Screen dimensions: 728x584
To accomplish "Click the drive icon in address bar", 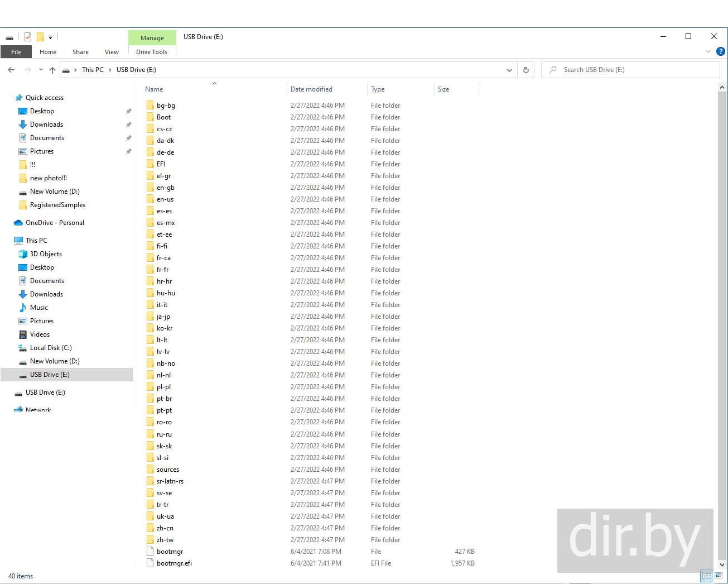I will point(66,70).
